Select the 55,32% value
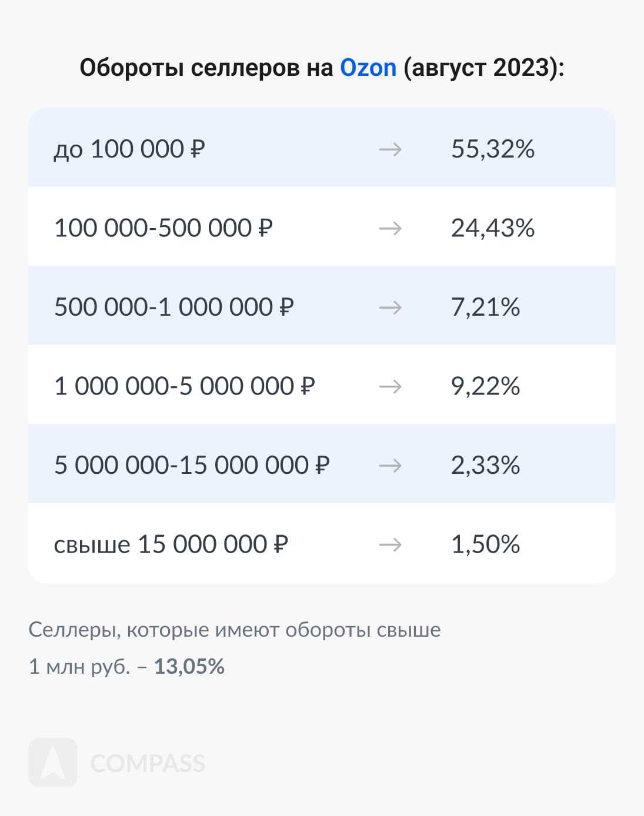The height and width of the screenshot is (816, 644). pyautogui.click(x=493, y=149)
